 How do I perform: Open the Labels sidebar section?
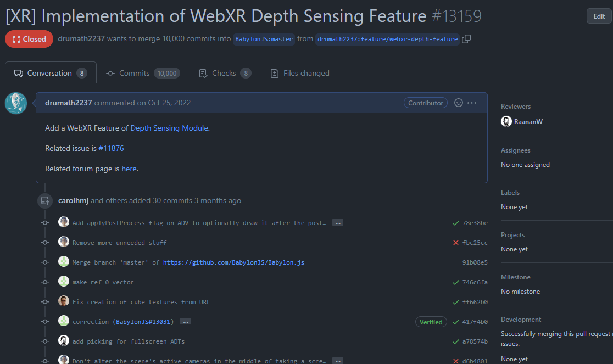(x=510, y=193)
